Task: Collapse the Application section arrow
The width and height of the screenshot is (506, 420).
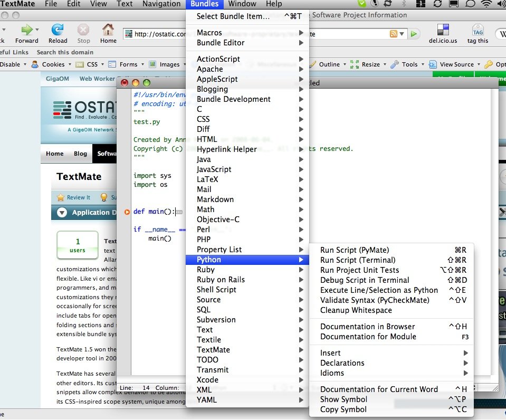Action: (x=62, y=213)
